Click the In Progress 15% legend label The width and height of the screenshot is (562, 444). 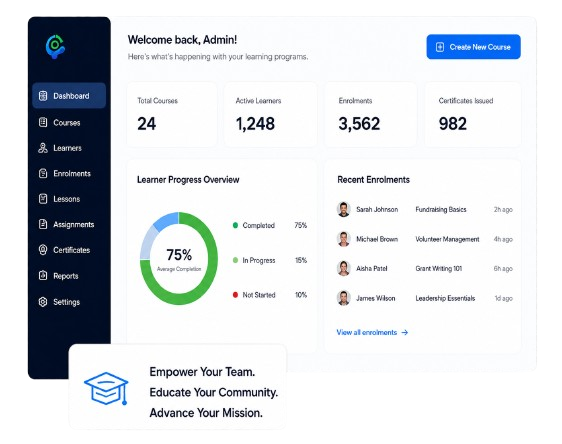point(270,260)
